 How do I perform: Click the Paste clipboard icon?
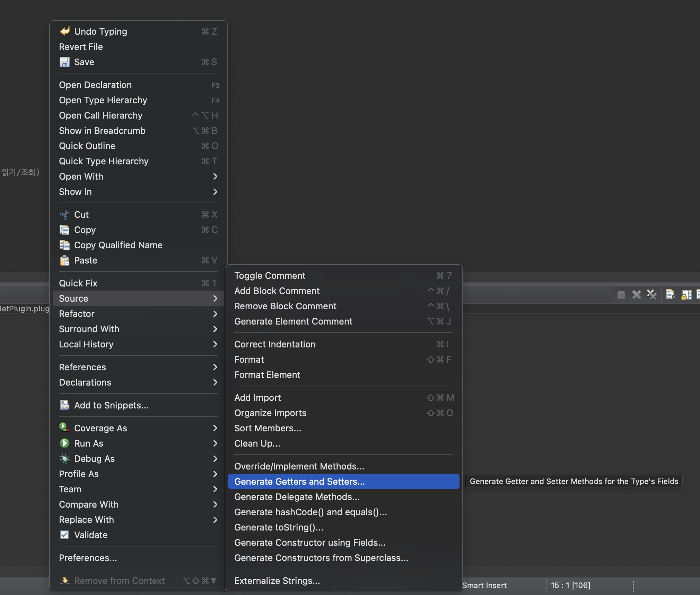point(65,260)
